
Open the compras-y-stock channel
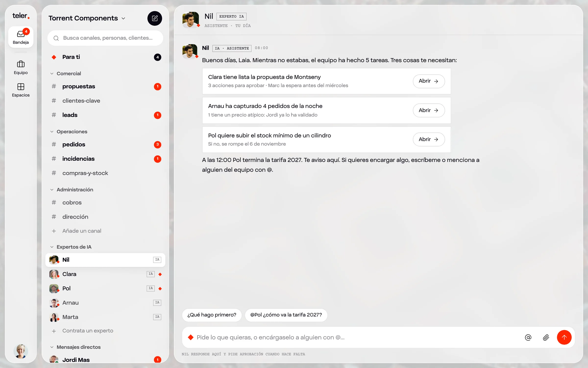coord(105,173)
